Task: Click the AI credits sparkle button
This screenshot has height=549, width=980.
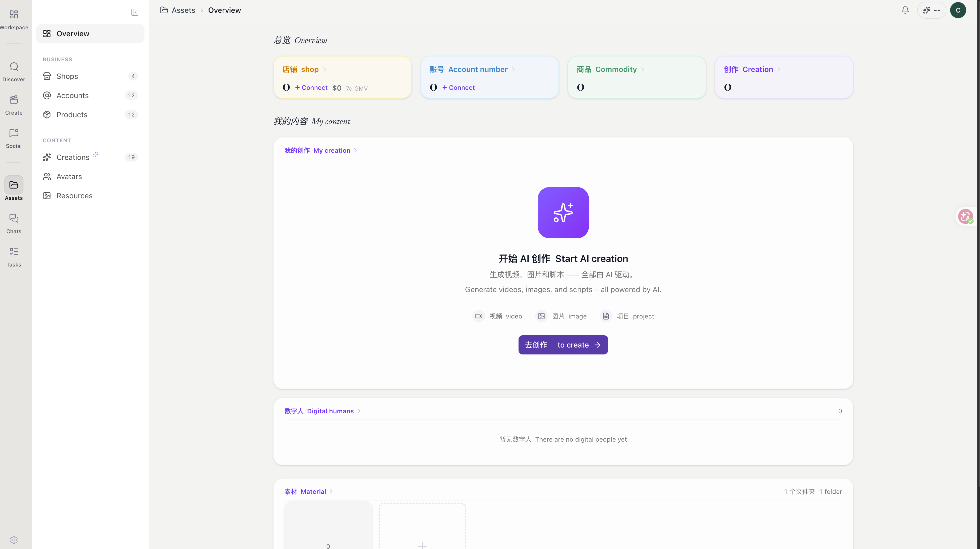Action: (931, 10)
